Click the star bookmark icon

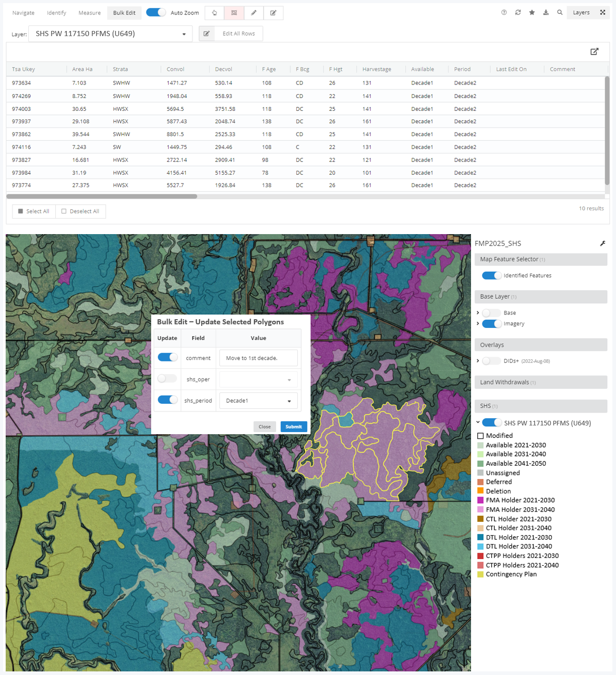(x=532, y=12)
